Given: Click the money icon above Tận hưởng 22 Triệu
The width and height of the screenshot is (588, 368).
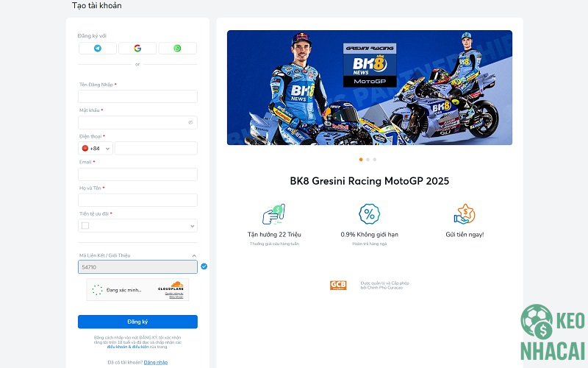Looking at the screenshot, I should tap(273, 214).
